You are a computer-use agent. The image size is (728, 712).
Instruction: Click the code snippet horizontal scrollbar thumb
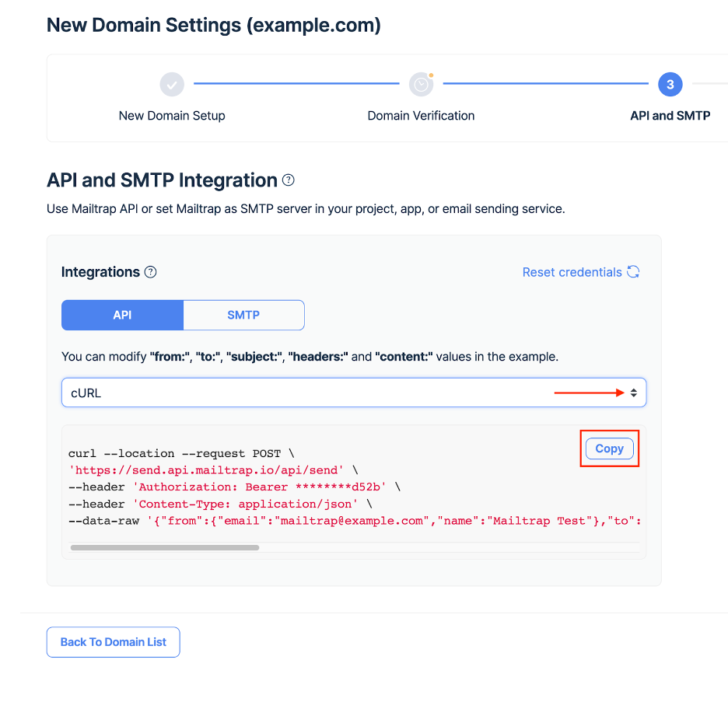(164, 547)
